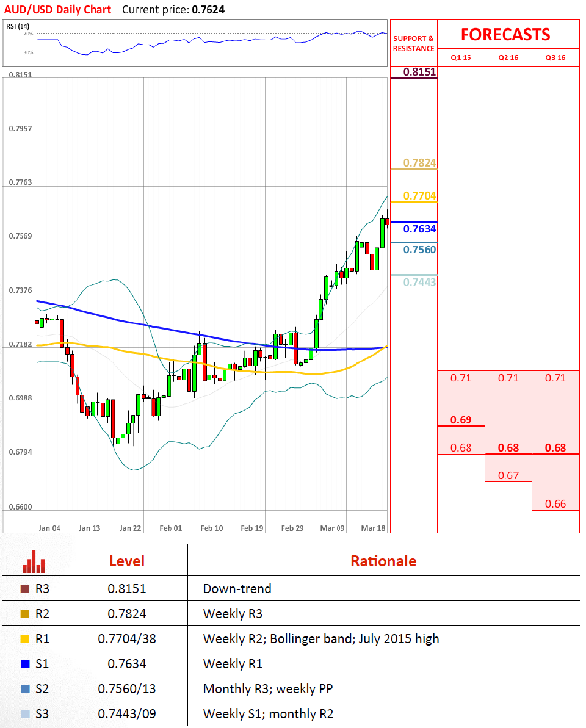Click the 'Q3 16' column header
Screen dimensions: 586x728
(555, 57)
